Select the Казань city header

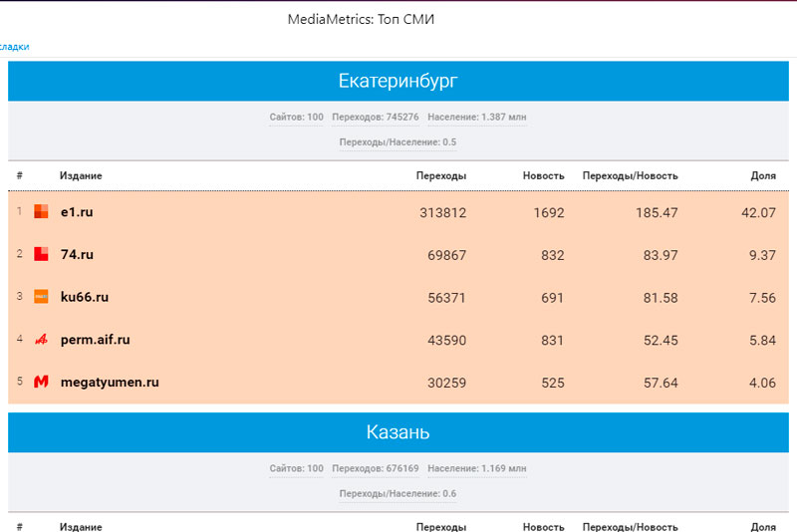click(398, 432)
